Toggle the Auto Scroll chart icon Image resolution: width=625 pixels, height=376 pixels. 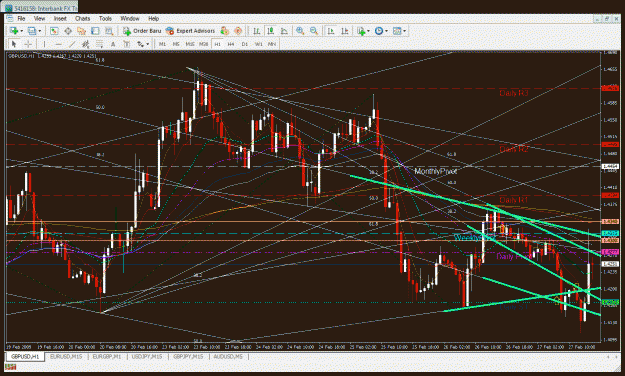click(x=331, y=31)
